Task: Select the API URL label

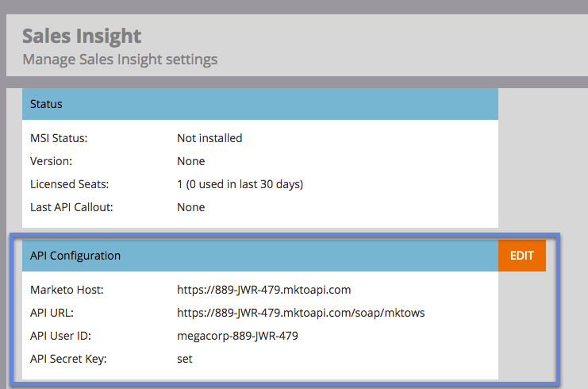Action: coord(52,313)
